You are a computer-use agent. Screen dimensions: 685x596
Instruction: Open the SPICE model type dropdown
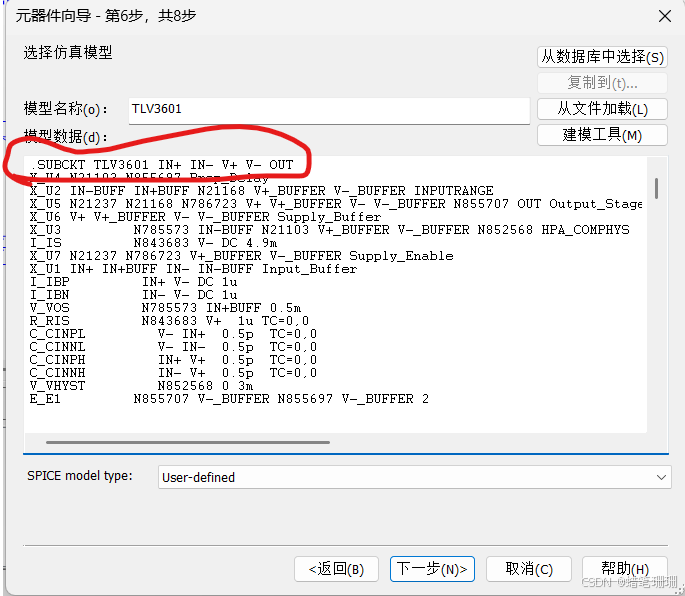point(414,477)
